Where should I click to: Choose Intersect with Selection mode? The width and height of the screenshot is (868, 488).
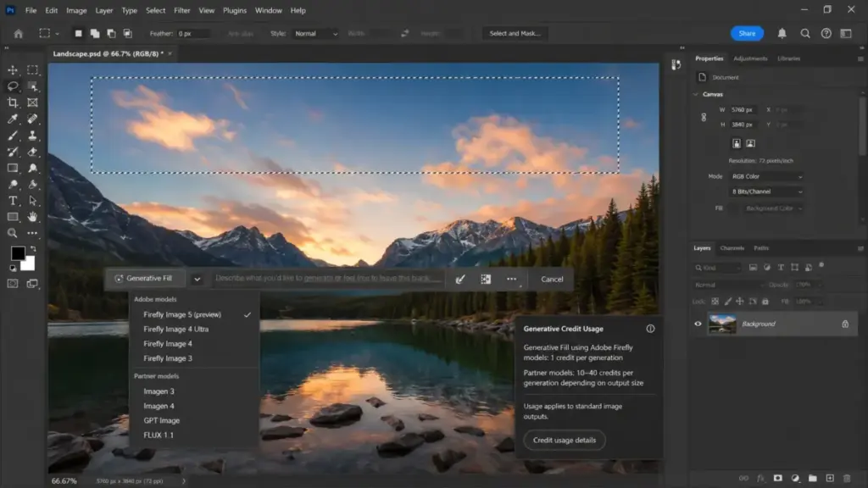[x=127, y=34]
